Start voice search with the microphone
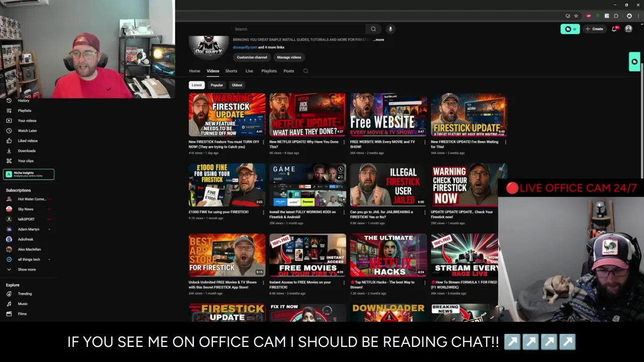 click(390, 29)
